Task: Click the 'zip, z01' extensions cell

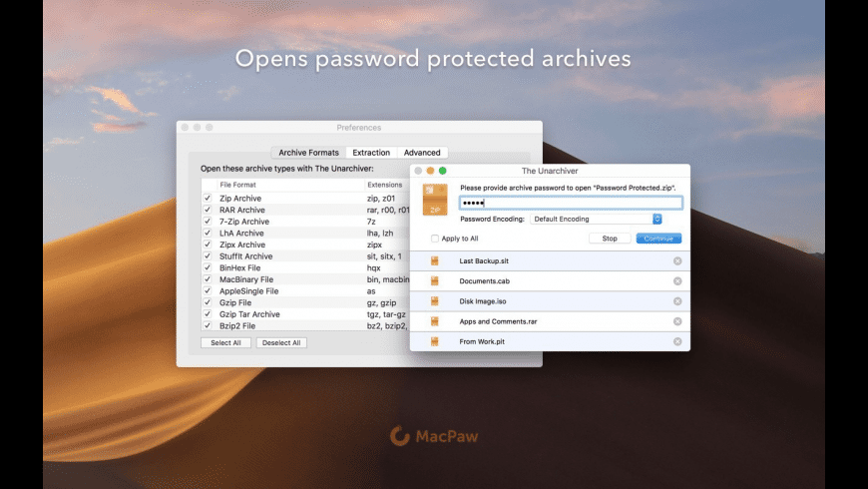Action: pyautogui.click(x=381, y=198)
